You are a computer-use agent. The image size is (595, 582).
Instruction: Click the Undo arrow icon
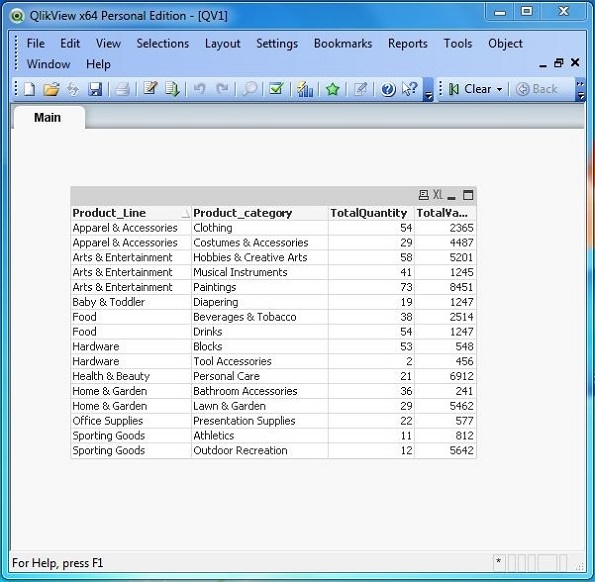(x=199, y=90)
